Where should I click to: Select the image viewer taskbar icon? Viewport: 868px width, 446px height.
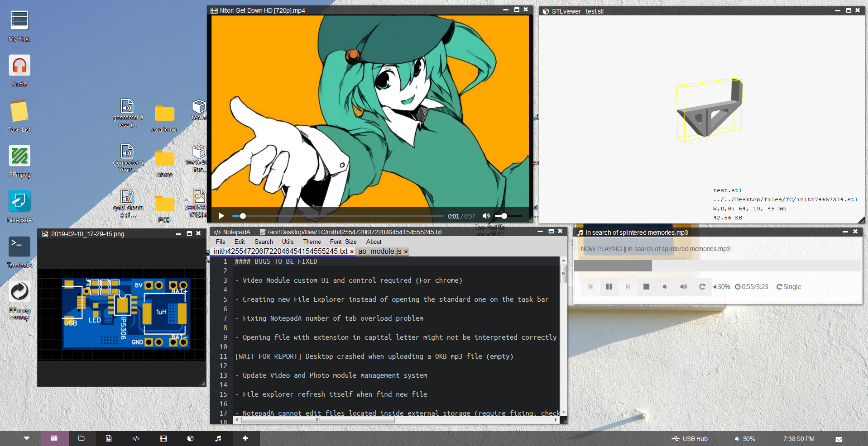point(109,438)
